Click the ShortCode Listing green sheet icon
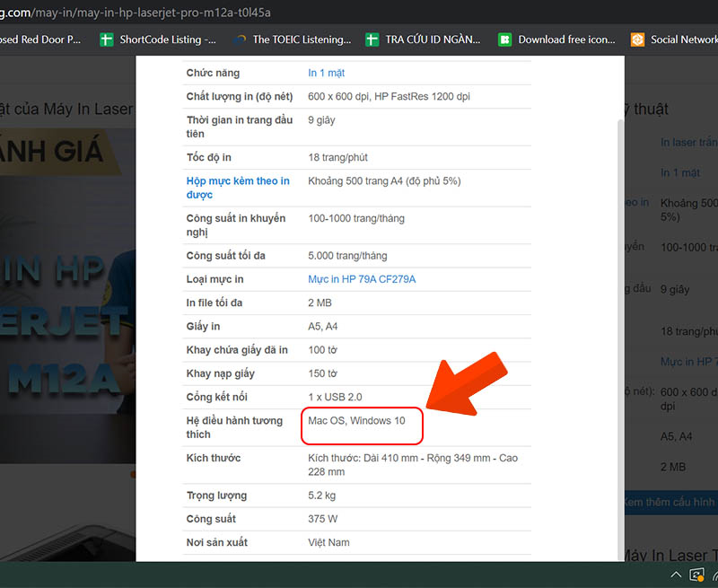 coord(106,39)
